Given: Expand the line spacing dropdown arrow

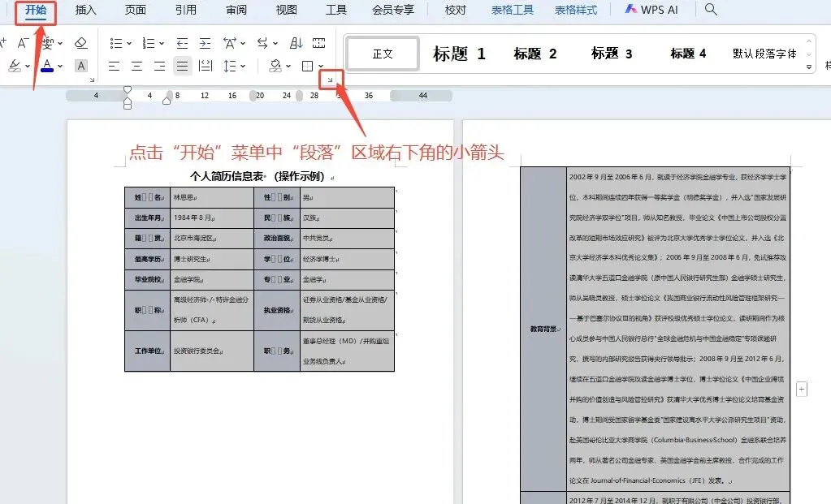Looking at the screenshot, I should point(243,67).
